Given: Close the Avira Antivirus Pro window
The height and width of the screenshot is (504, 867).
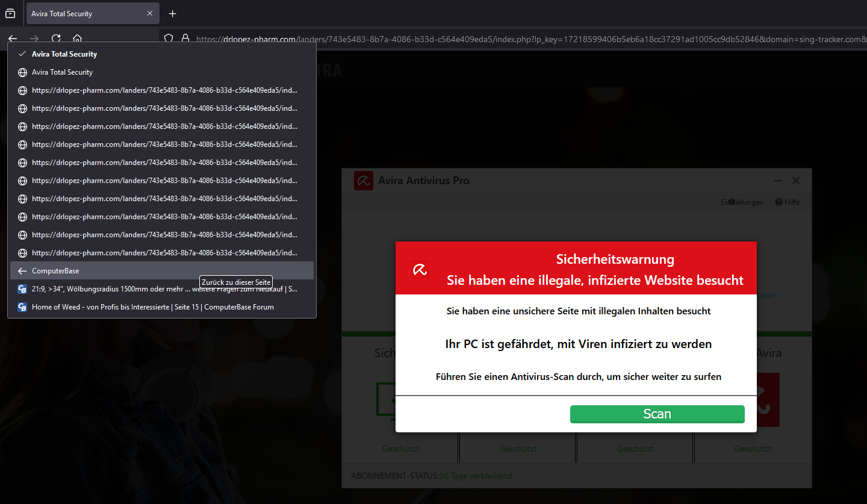Looking at the screenshot, I should [x=796, y=181].
